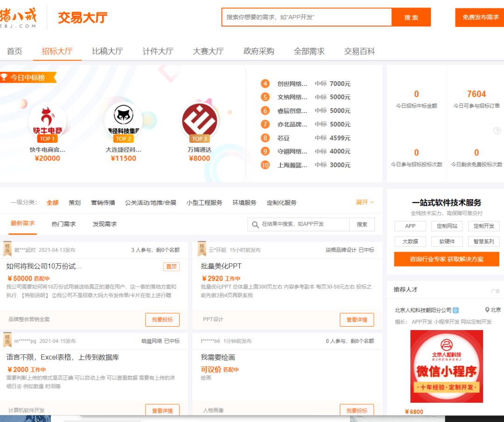
Task: Open the 比稿大厅 navigation menu item
Action: point(107,51)
